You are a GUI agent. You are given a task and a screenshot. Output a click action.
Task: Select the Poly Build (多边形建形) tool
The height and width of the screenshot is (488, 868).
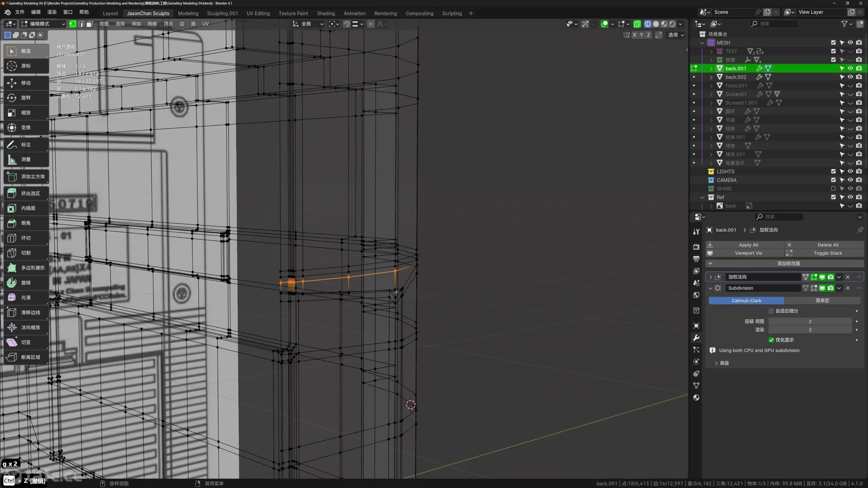pyautogui.click(x=26, y=268)
